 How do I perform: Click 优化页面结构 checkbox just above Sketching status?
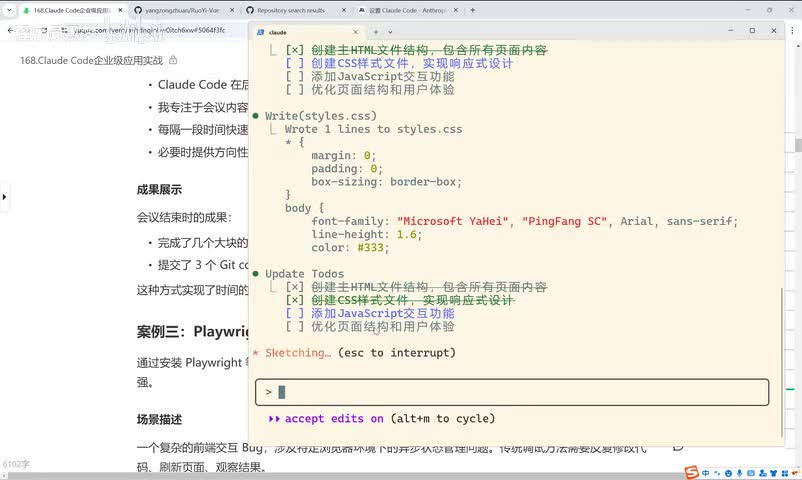coord(295,327)
